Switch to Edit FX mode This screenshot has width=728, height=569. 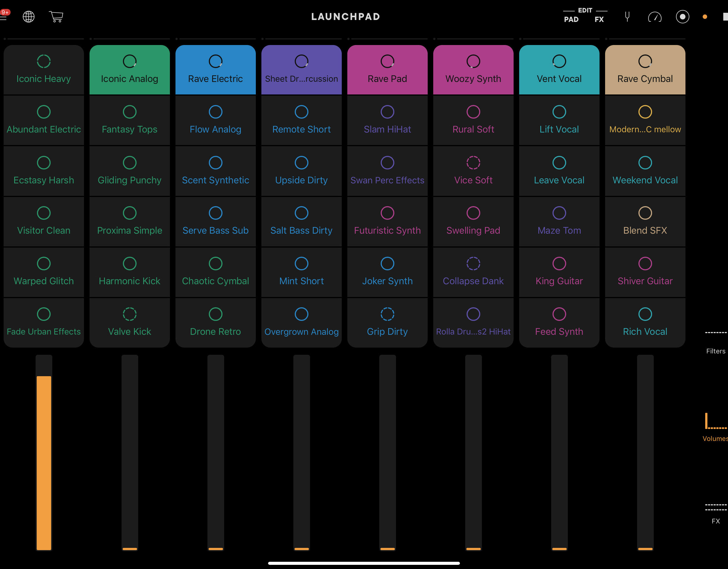click(x=599, y=19)
